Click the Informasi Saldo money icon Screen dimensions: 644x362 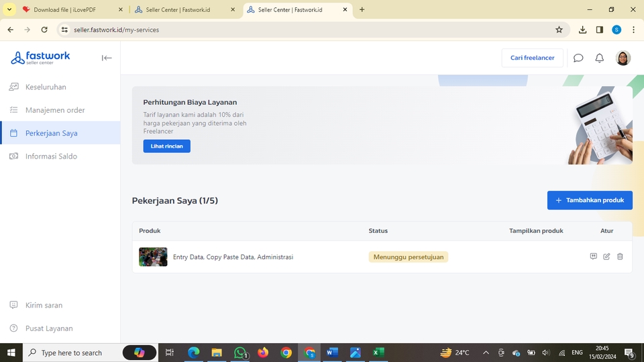click(x=13, y=156)
